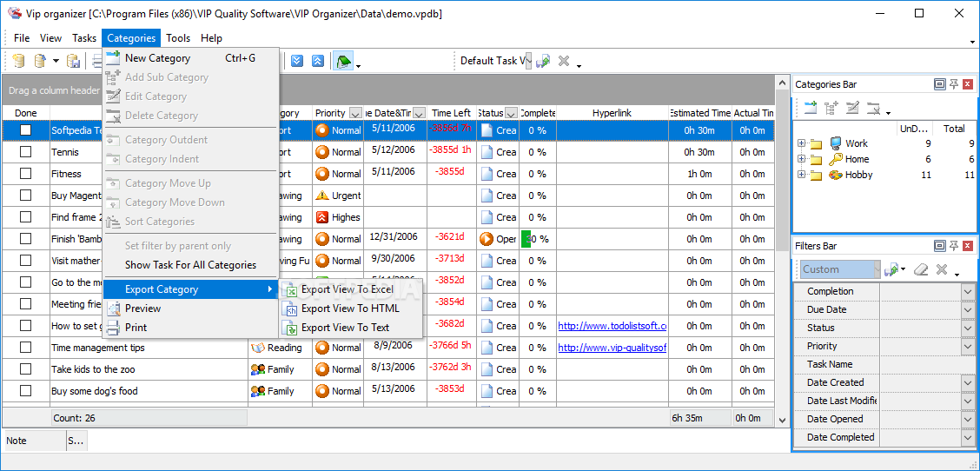Choose Show Task For All Categories

tap(190, 264)
